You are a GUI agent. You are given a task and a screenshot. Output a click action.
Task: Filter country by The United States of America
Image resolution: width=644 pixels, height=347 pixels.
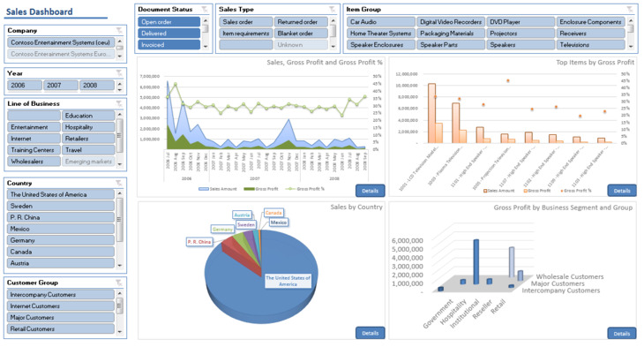(x=61, y=194)
